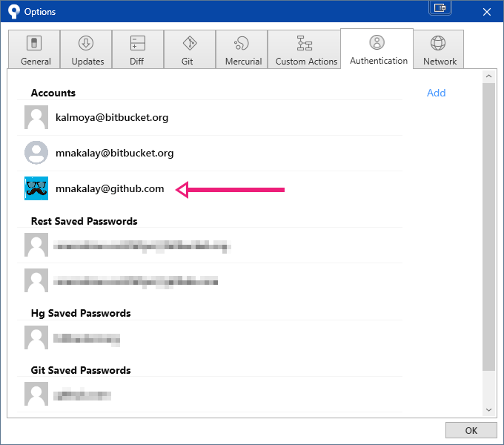Click the scrollbar up arrow

(x=489, y=76)
